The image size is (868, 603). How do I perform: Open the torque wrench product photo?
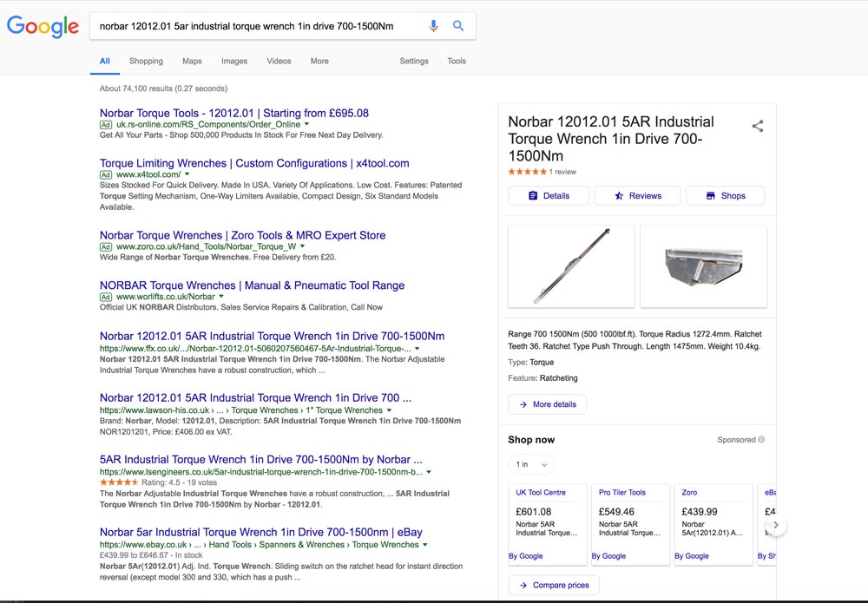coord(571,266)
